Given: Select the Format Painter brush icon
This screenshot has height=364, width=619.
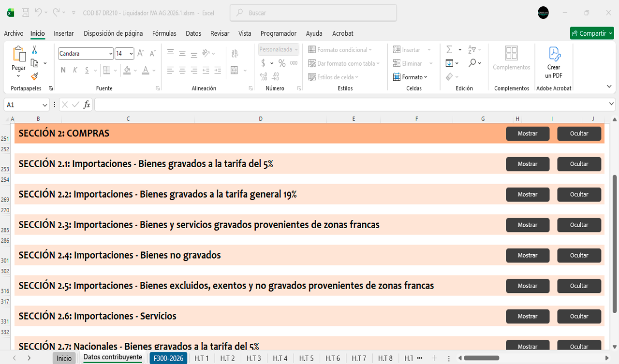Looking at the screenshot, I should (x=34, y=76).
